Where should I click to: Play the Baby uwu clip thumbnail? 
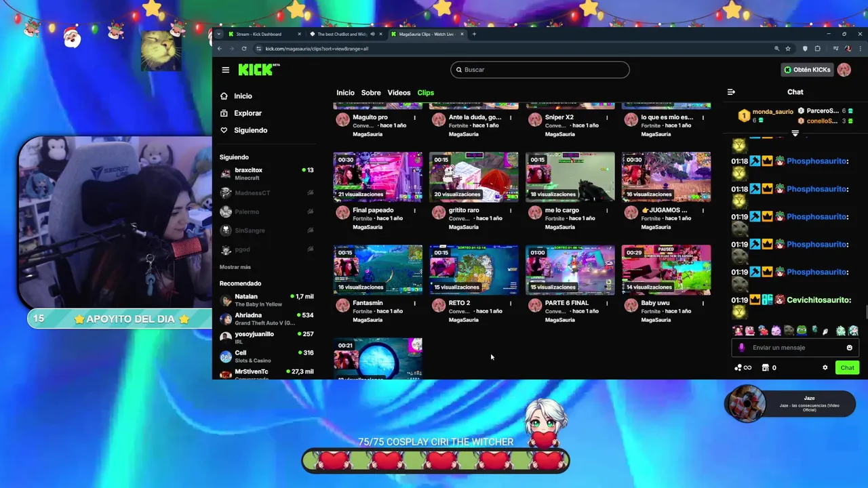(666, 270)
